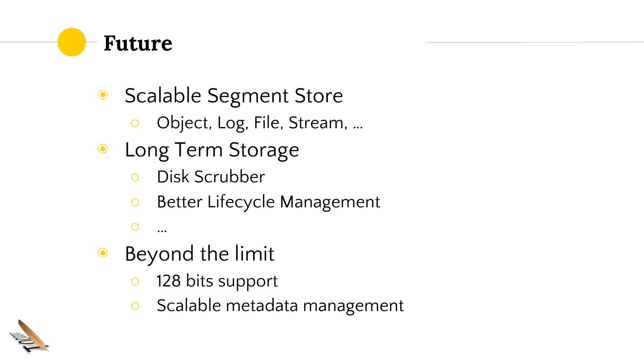Select the Long Term Storage heading
Image resolution: width=644 pixels, height=362 pixels.
(x=212, y=150)
